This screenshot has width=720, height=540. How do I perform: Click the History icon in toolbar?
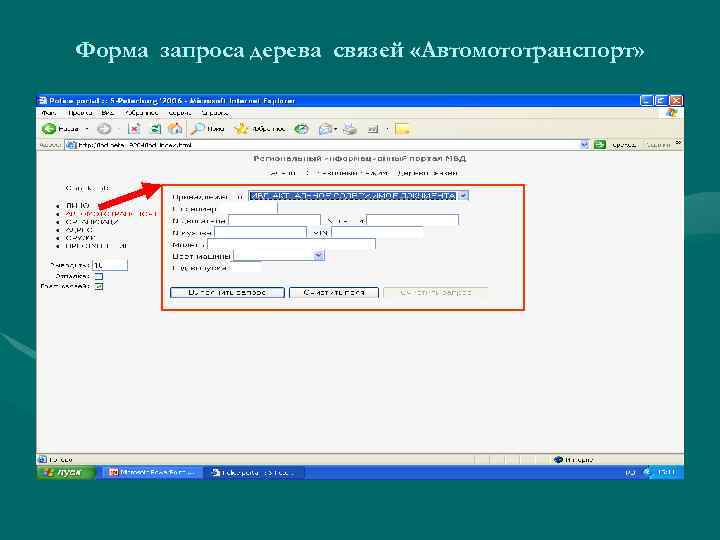(301, 129)
